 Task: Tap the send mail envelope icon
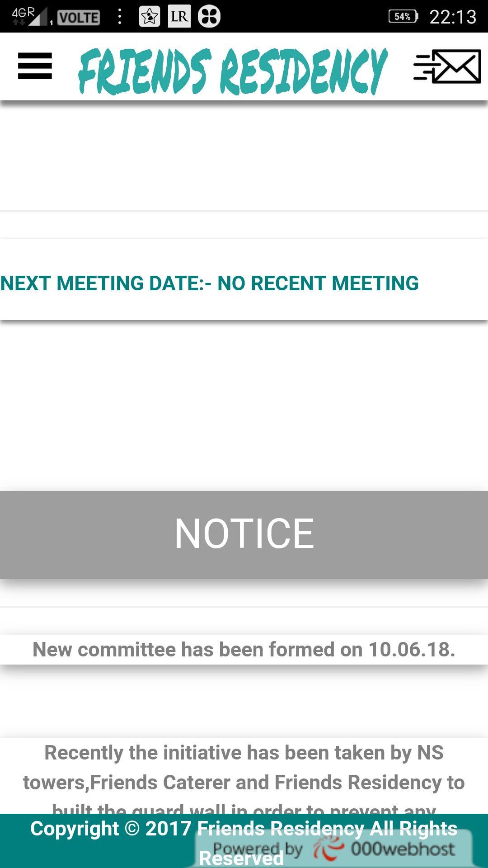(447, 66)
